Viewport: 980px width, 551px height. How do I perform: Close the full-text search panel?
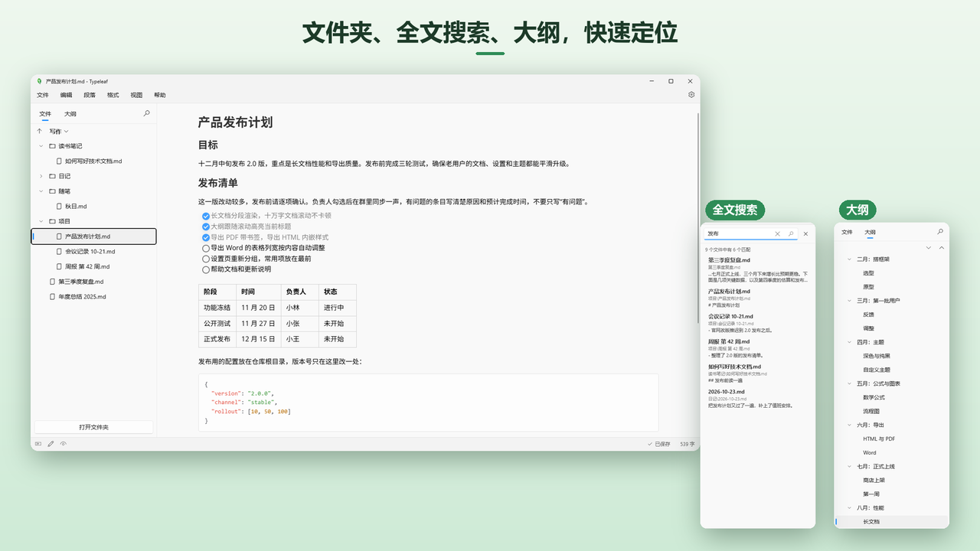[x=805, y=234]
